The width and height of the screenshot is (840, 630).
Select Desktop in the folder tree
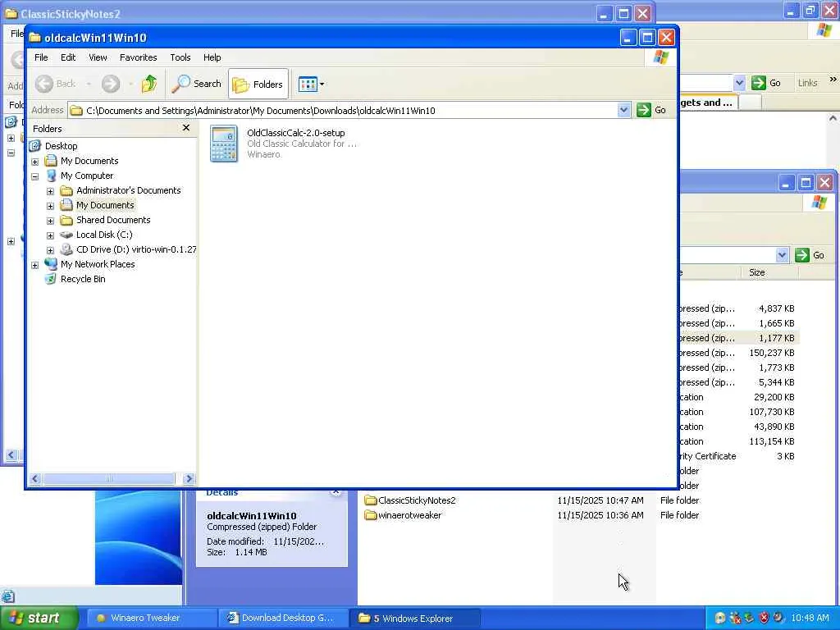pyautogui.click(x=61, y=146)
